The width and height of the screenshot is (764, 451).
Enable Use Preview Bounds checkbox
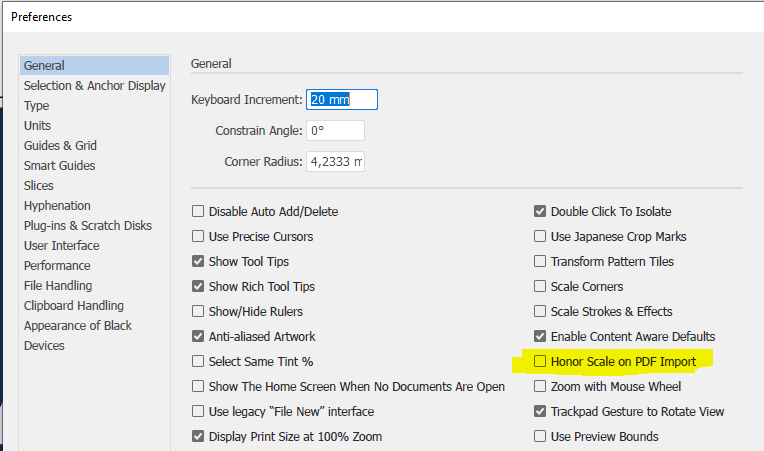click(541, 436)
